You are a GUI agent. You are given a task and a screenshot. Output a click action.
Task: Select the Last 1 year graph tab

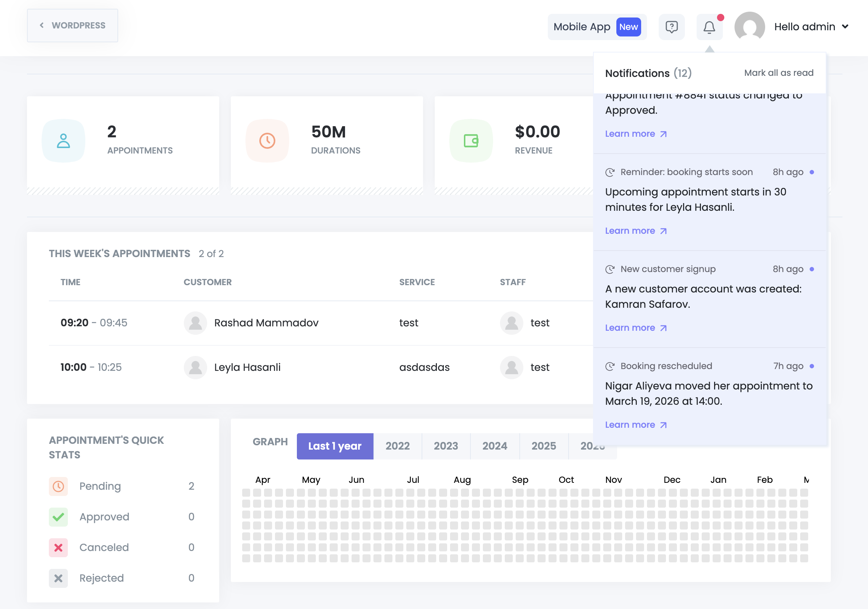(334, 446)
